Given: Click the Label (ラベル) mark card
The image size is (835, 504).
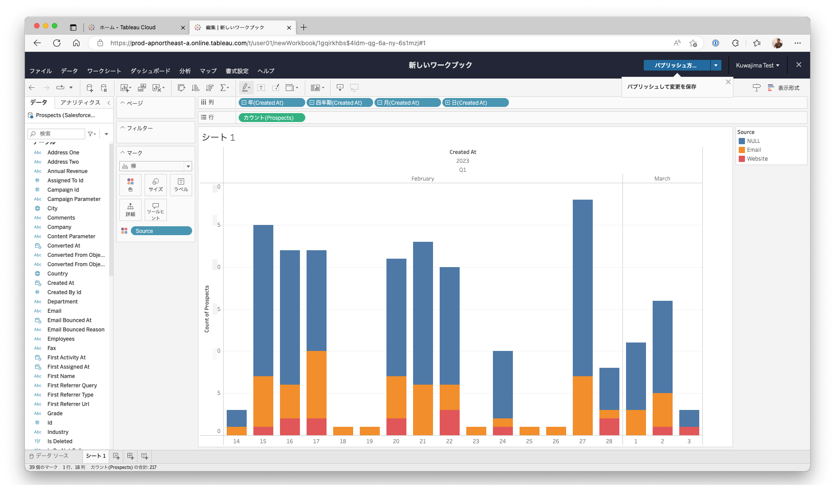Looking at the screenshot, I should pos(181,185).
